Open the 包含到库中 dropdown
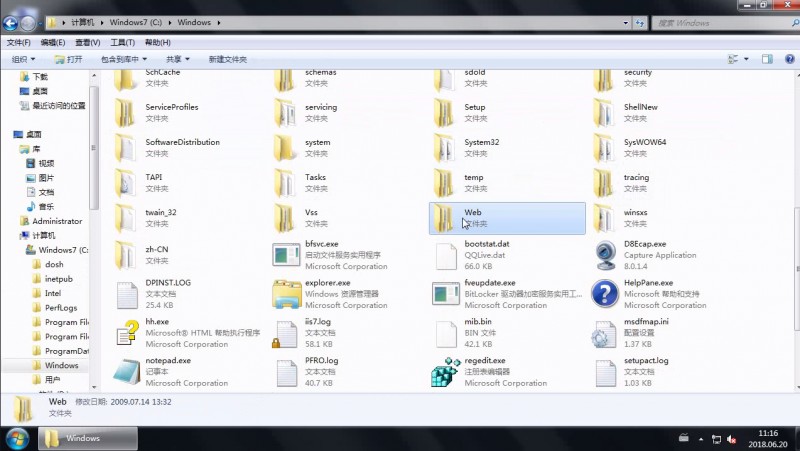This screenshot has height=451, width=800. point(123,59)
